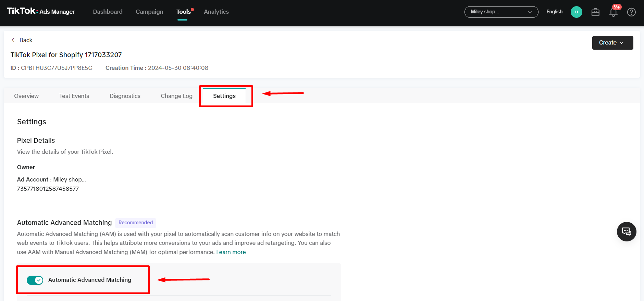Open the briefcase business center icon
Viewport: 644px width, 301px height.
[595, 12]
